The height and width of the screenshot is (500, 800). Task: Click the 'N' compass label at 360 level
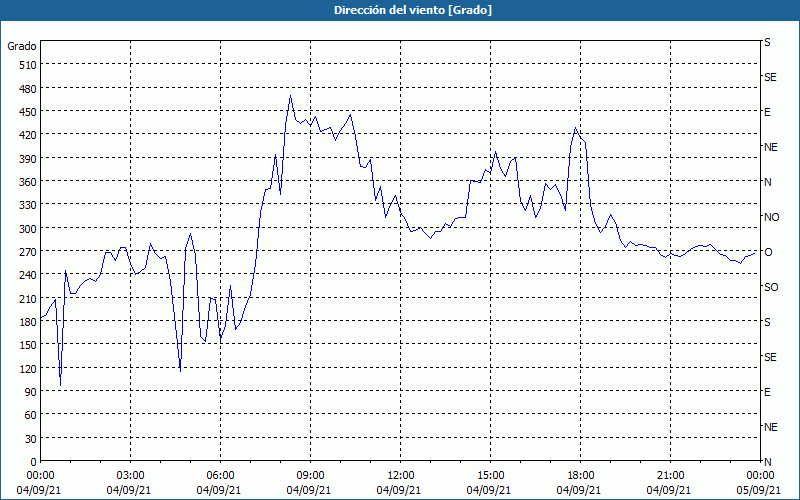point(767,182)
